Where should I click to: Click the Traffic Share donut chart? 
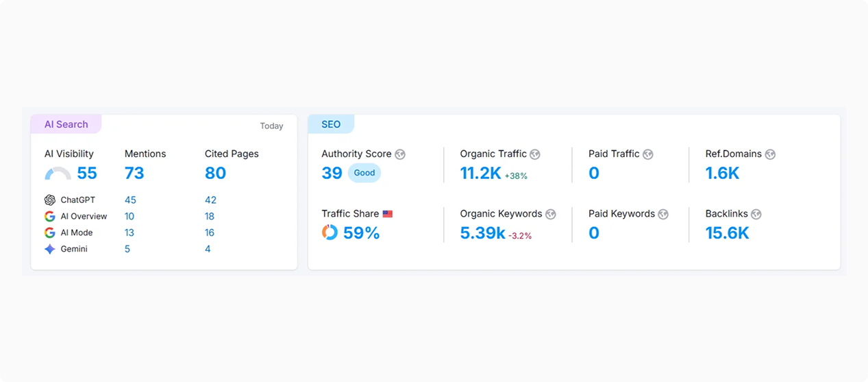330,232
